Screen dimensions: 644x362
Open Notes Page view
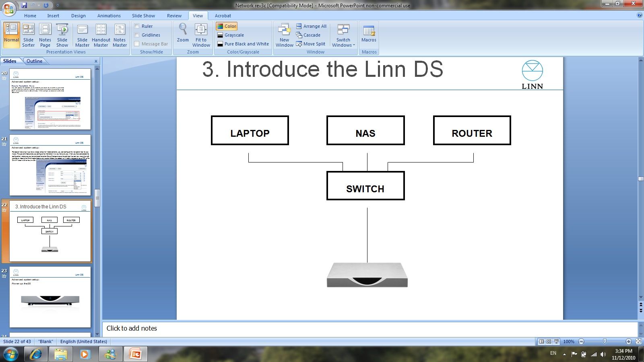point(45,35)
